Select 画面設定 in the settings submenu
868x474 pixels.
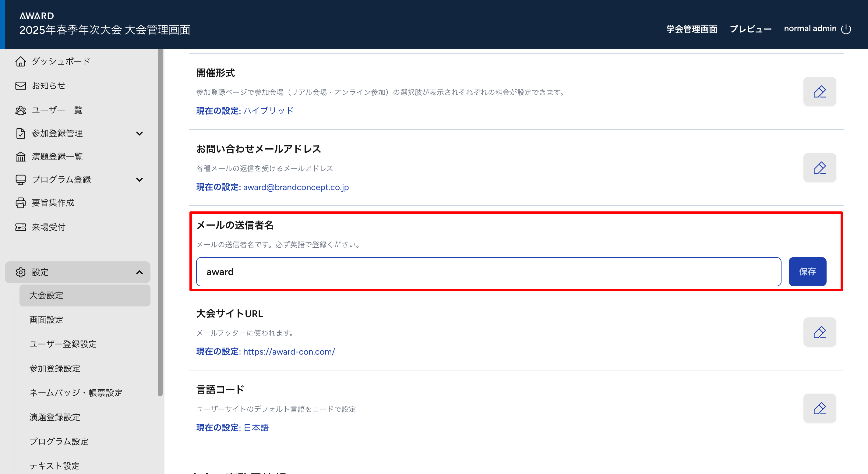pos(46,320)
